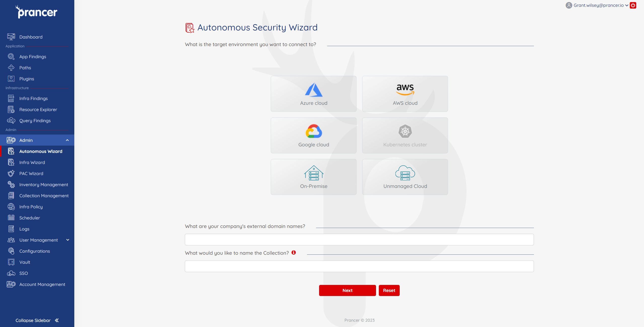Open the Dashboard icon in sidebar
The image size is (644, 327).
pos(11,37)
